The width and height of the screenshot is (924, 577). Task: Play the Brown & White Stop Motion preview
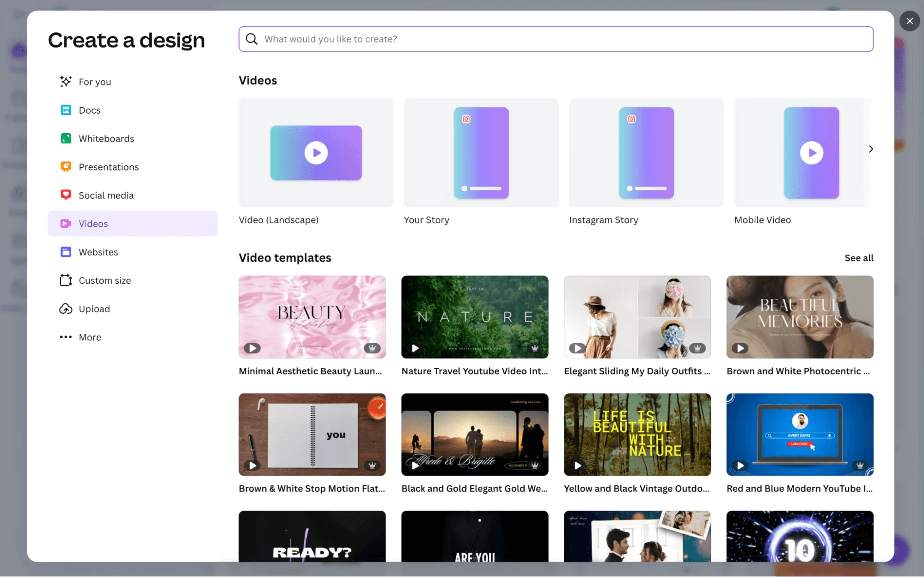tap(252, 465)
